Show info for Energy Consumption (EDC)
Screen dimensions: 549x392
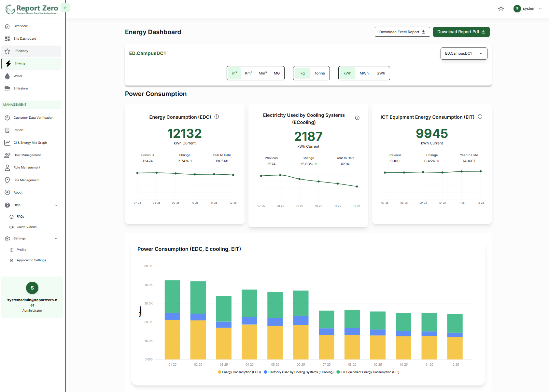pyautogui.click(x=217, y=117)
